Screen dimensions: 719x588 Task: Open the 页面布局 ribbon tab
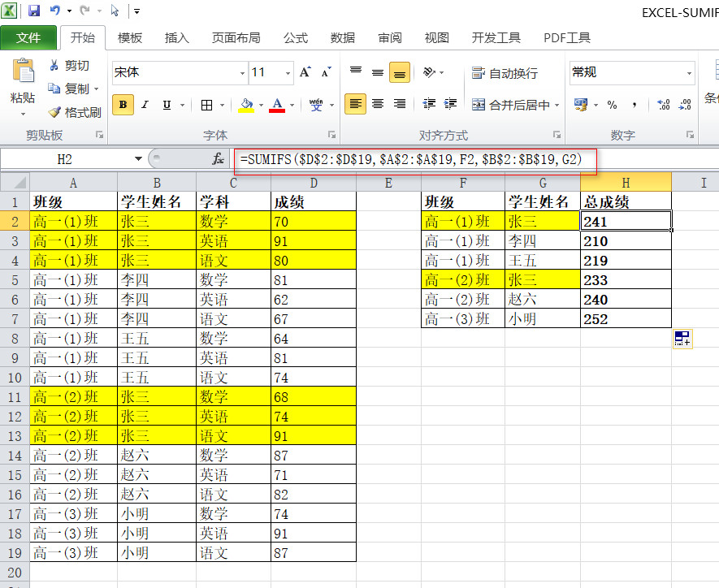[x=236, y=37]
